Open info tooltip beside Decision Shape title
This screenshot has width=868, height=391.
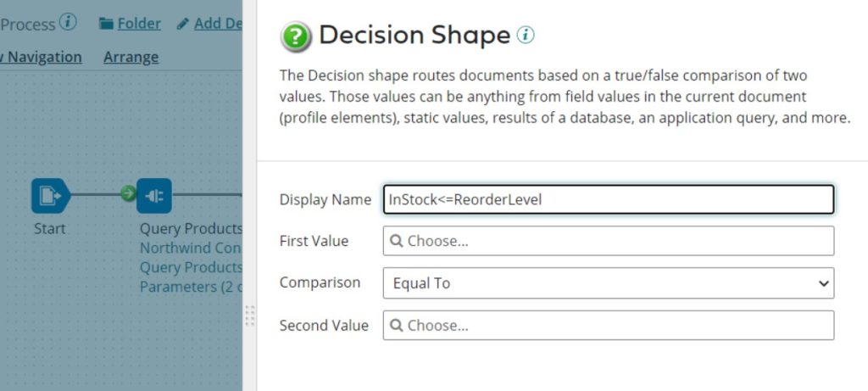click(526, 35)
